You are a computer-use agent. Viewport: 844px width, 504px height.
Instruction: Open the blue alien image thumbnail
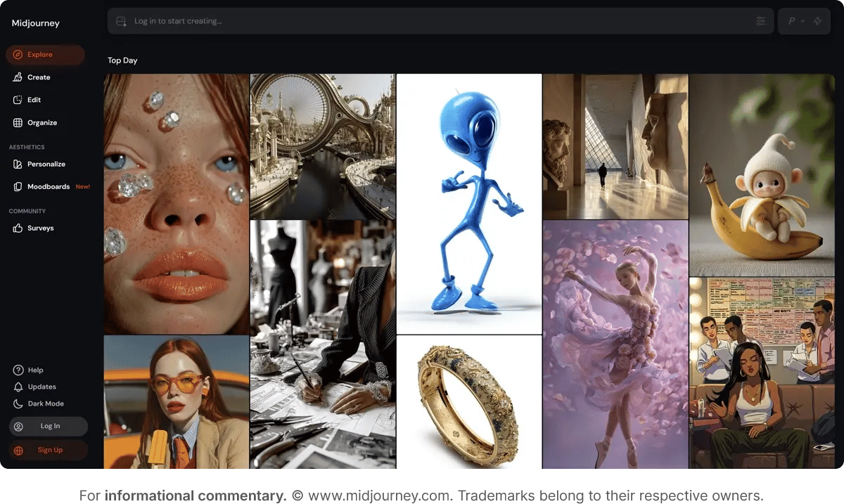pyautogui.click(x=468, y=202)
